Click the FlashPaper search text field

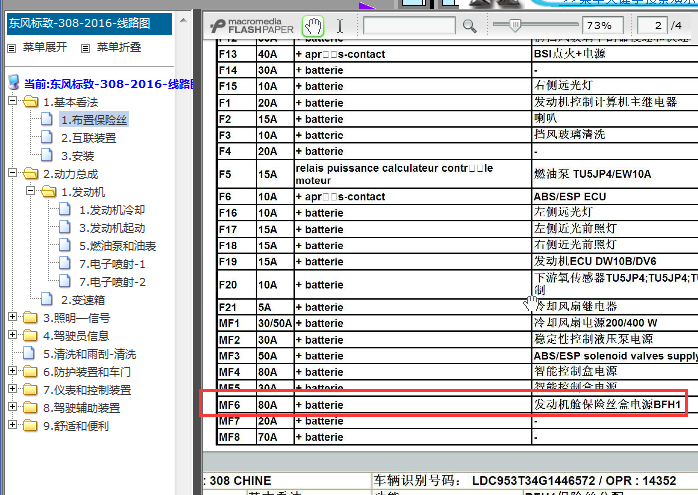click(x=409, y=25)
